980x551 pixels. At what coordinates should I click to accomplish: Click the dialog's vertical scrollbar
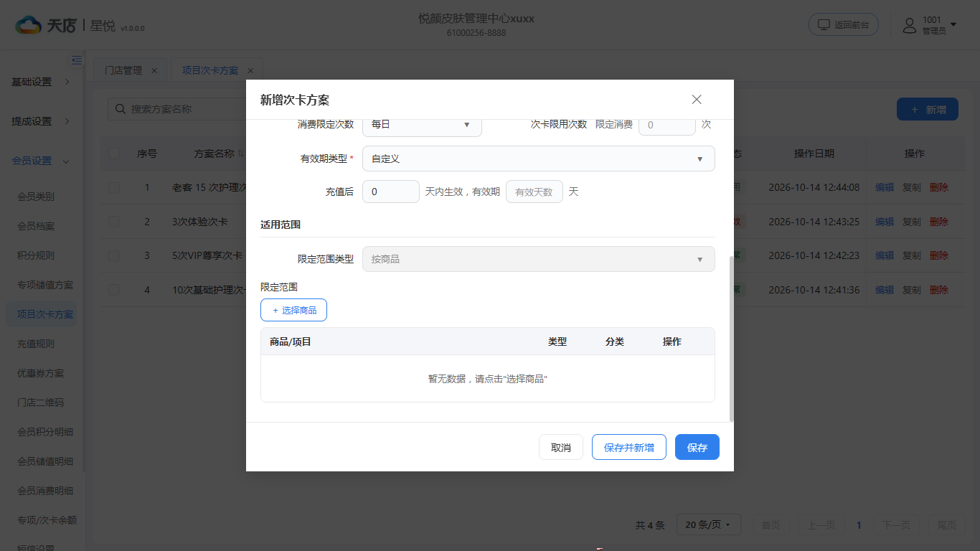click(x=731, y=338)
